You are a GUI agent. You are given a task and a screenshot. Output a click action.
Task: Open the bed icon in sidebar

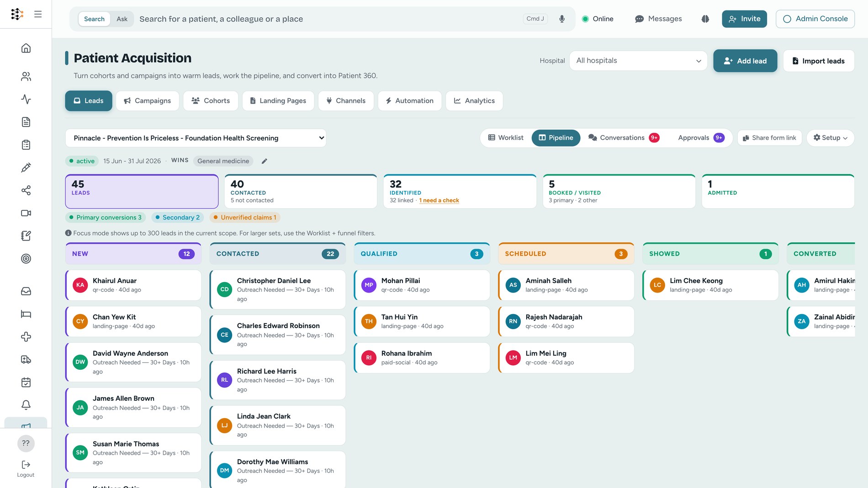26,314
